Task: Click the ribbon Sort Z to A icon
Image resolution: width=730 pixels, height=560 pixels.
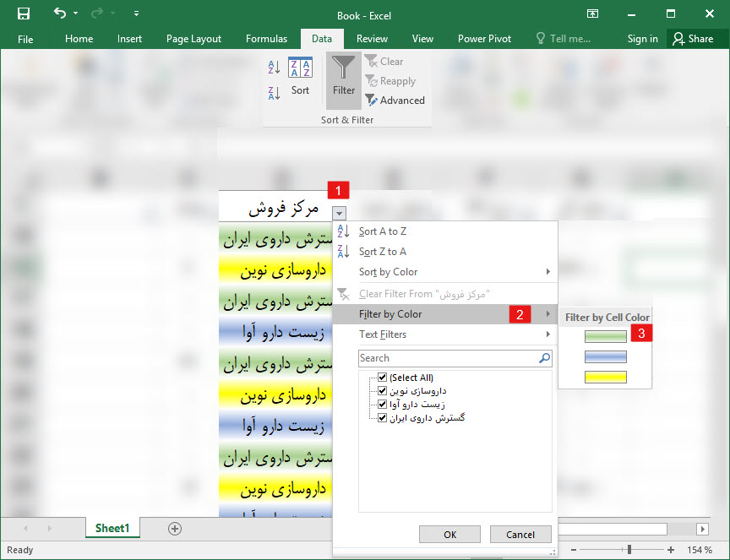Action: [x=275, y=93]
